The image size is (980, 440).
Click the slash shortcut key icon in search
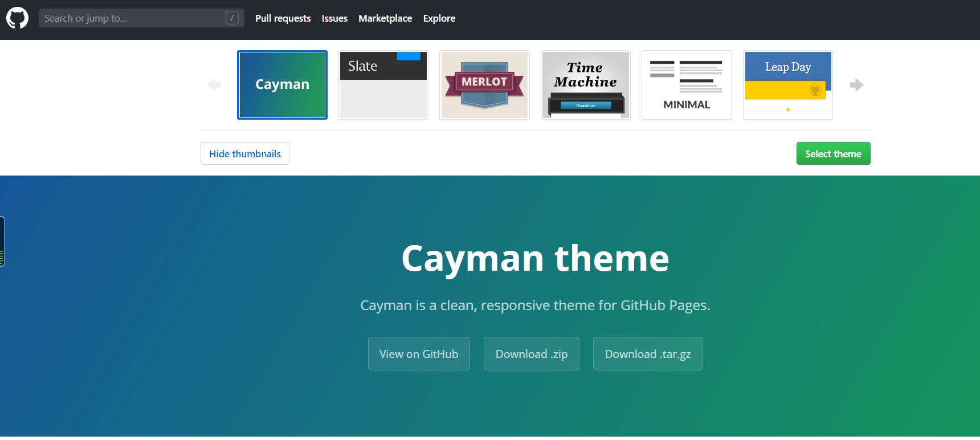click(232, 18)
